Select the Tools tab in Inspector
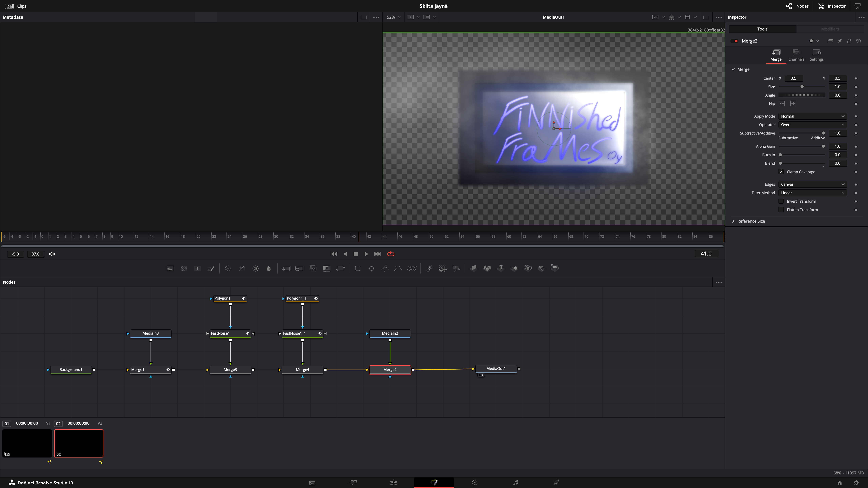The height and width of the screenshot is (488, 868). point(762,29)
